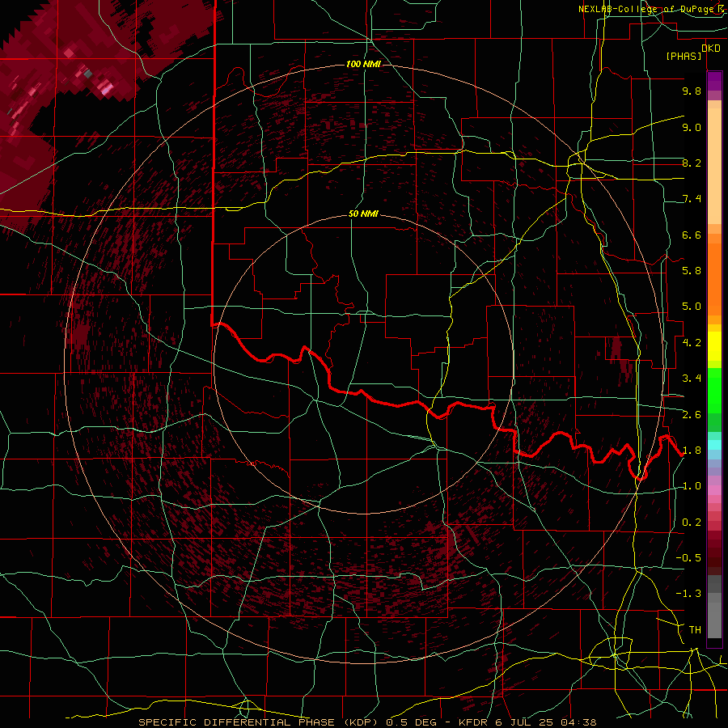Click the 6.6 value on the color scale
The height and width of the screenshot is (728, 728).
click(692, 235)
